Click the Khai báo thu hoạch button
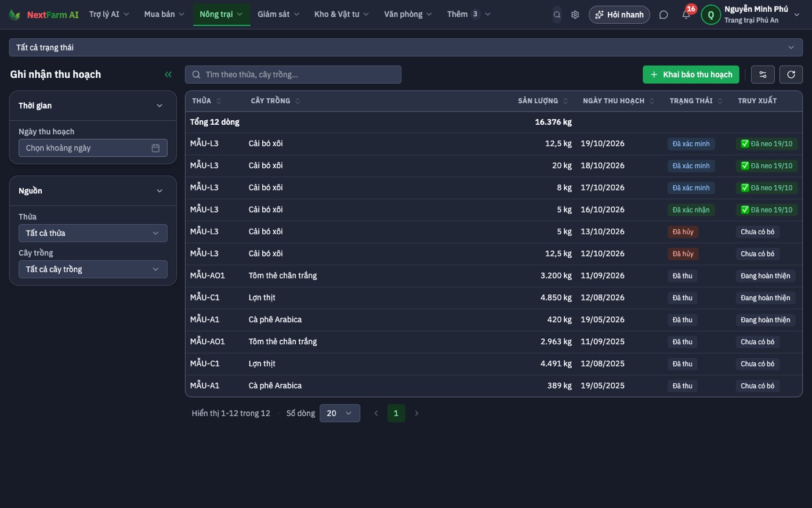 [x=691, y=74]
